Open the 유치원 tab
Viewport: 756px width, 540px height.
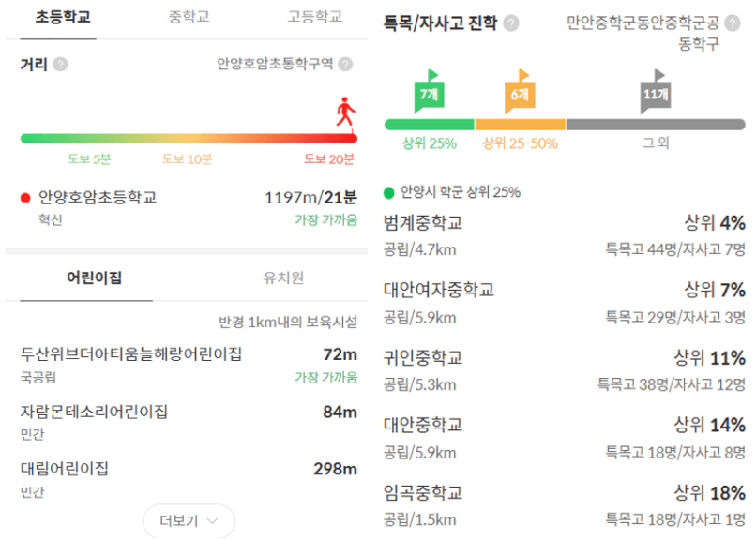283,278
